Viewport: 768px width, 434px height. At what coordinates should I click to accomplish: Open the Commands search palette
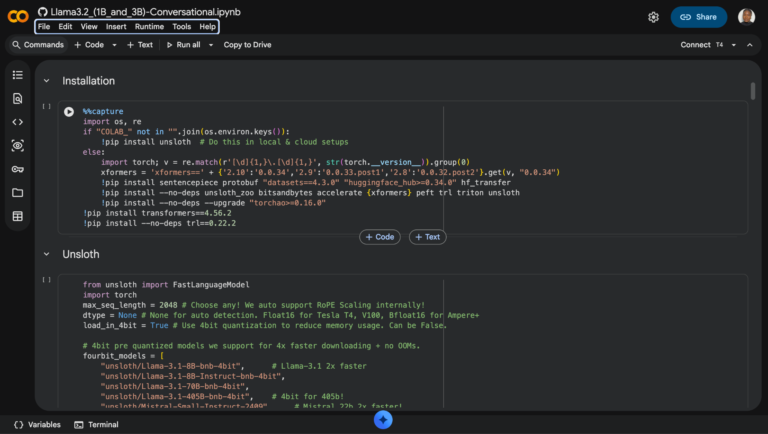click(x=38, y=45)
